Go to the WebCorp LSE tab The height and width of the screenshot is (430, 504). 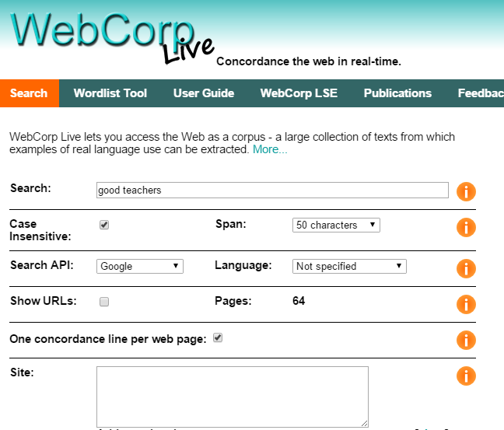[x=299, y=93]
